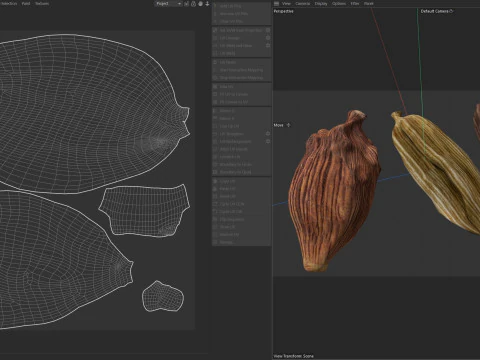Open UV Unwrap settings gear

[268, 38]
